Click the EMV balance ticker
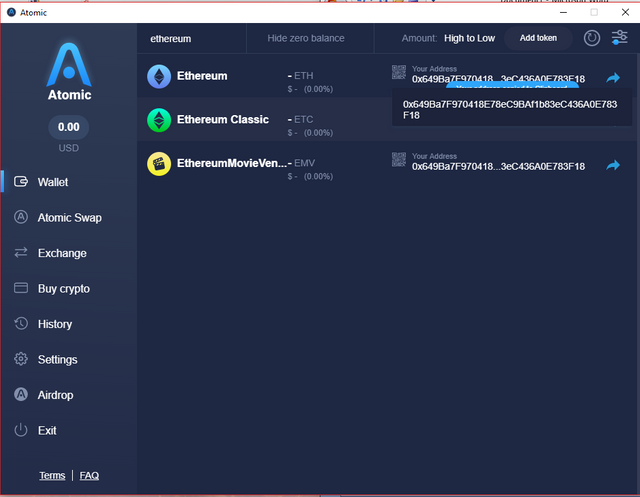640x497 pixels. [302, 163]
